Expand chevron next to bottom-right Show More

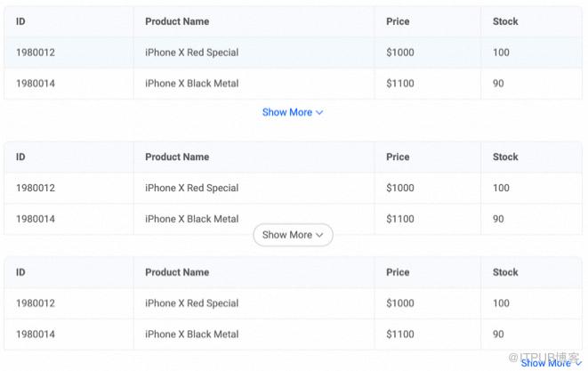pyautogui.click(x=578, y=363)
